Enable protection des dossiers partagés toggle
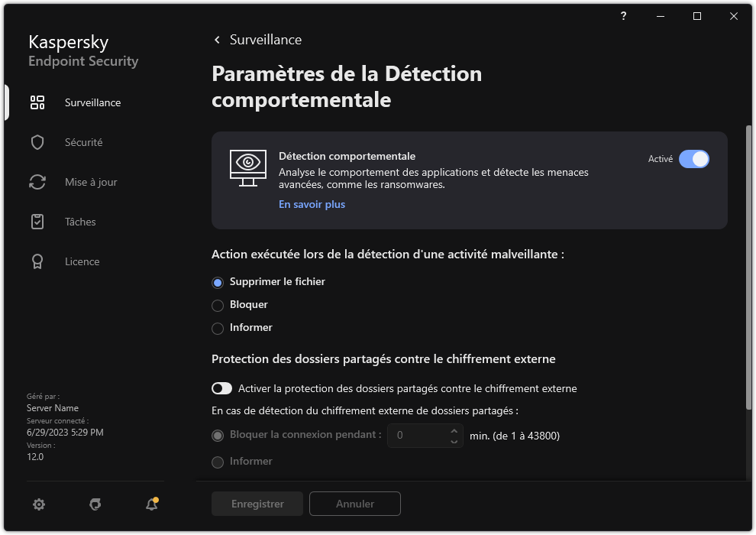This screenshot has width=756, height=535. pyautogui.click(x=221, y=387)
